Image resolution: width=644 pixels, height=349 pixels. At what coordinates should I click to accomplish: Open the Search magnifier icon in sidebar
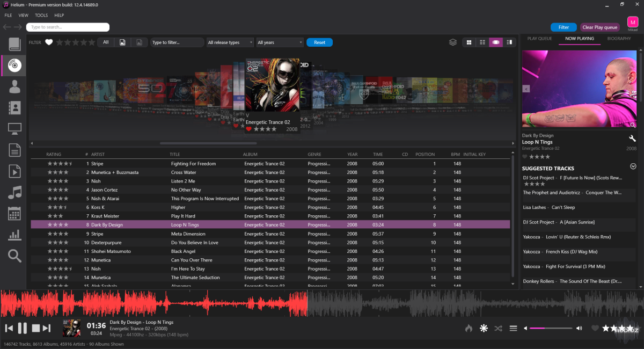pyautogui.click(x=14, y=256)
